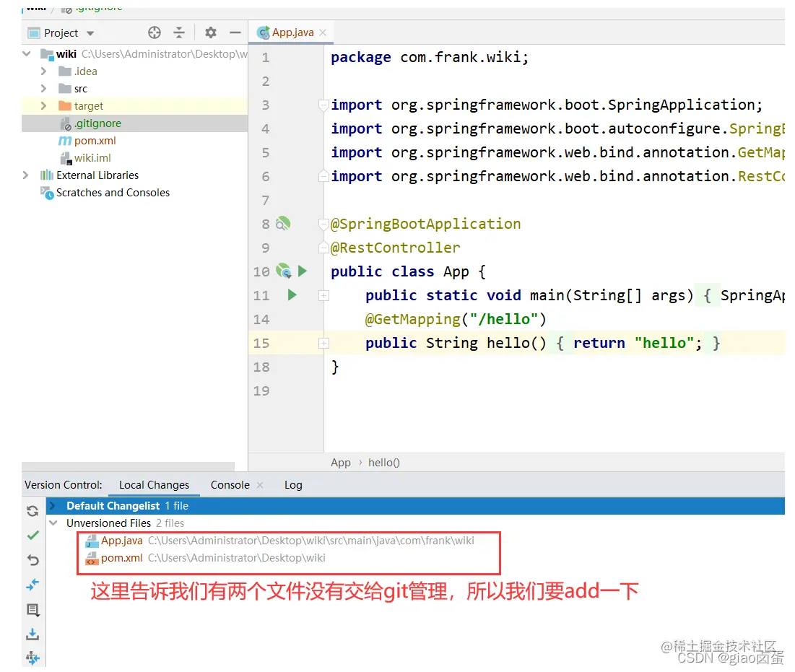Switch to Local Changes tab
Viewport: 795px width, 672px height.
[x=154, y=485]
